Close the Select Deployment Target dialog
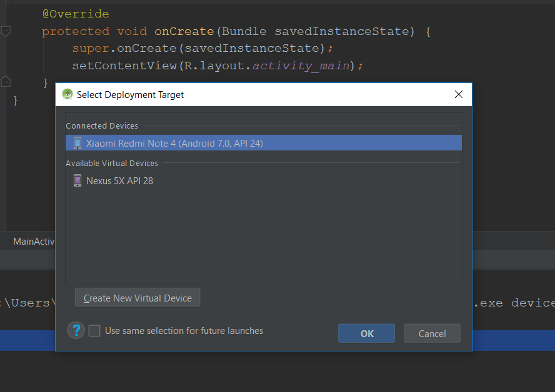Viewport: 555px width, 392px height. [458, 94]
